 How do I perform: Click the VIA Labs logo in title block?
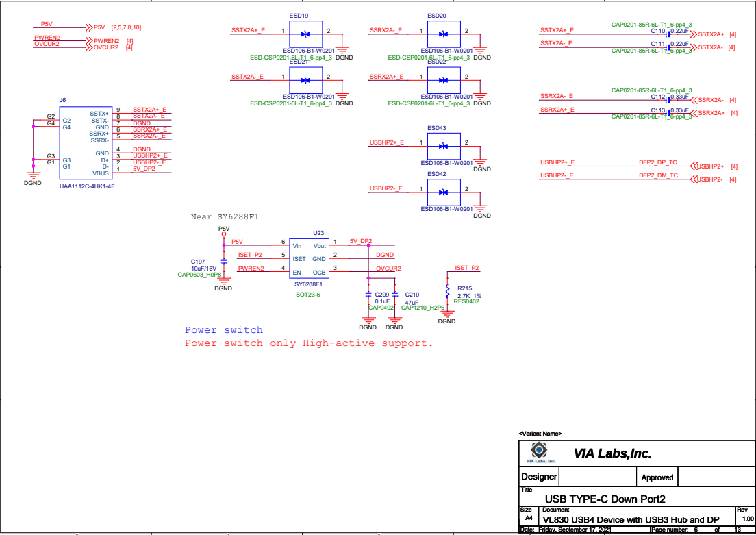point(539,452)
